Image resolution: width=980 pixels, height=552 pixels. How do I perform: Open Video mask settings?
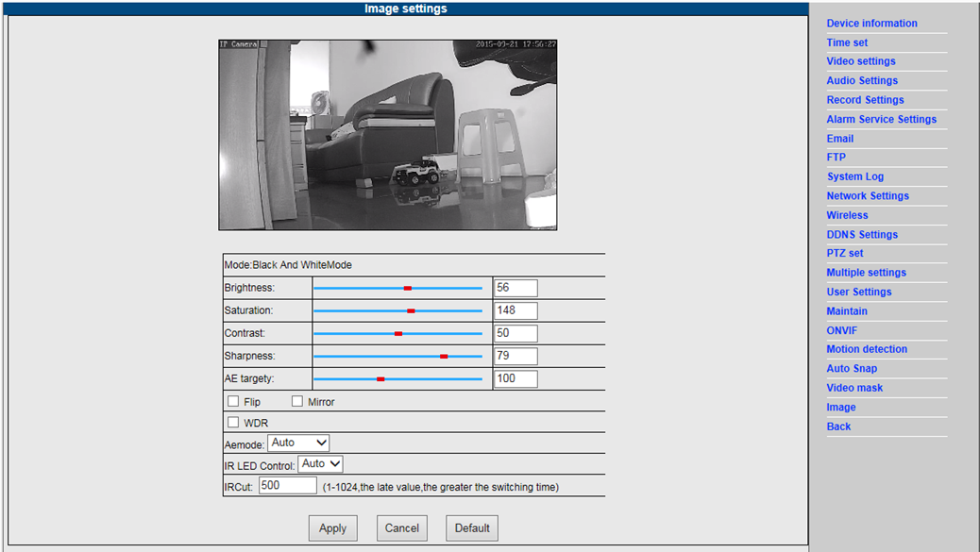(x=854, y=388)
